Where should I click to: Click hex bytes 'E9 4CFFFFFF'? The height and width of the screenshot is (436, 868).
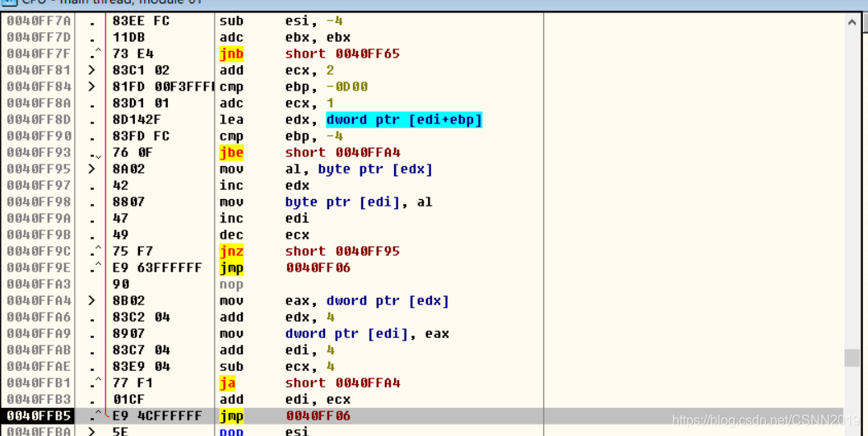(157, 416)
